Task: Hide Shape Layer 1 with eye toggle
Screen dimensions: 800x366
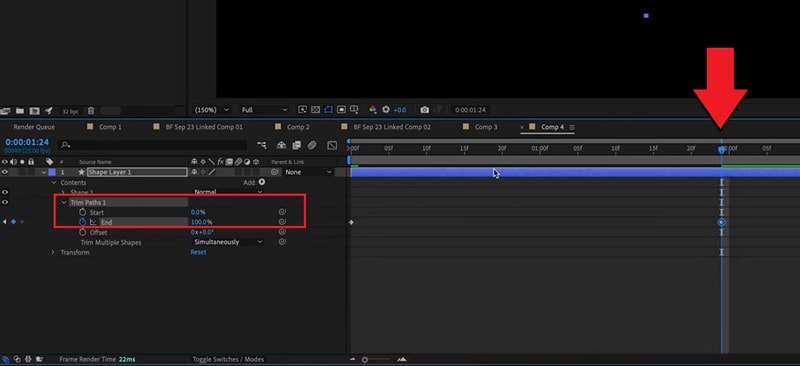Action: [x=5, y=172]
